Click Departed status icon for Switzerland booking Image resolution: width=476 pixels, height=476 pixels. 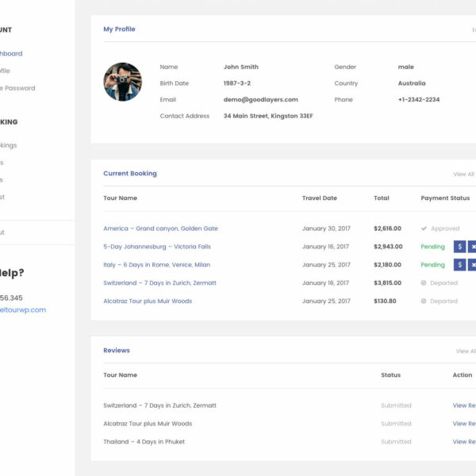pos(424,283)
